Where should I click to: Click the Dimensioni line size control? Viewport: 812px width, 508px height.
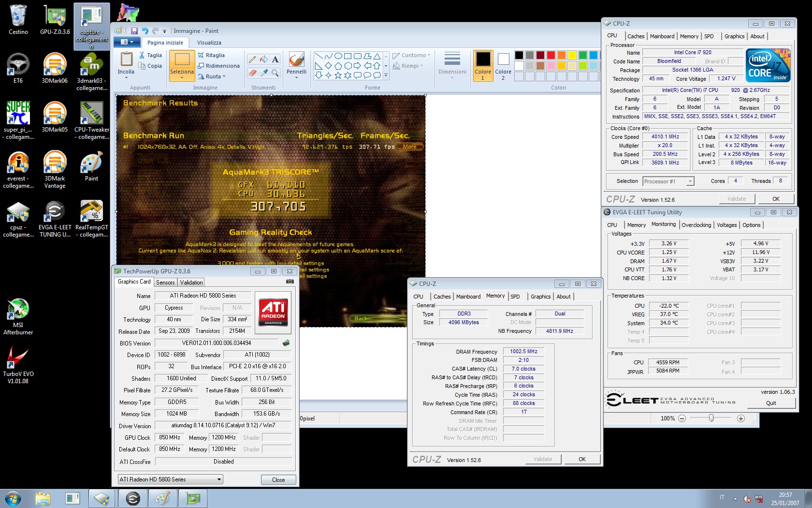click(x=452, y=65)
